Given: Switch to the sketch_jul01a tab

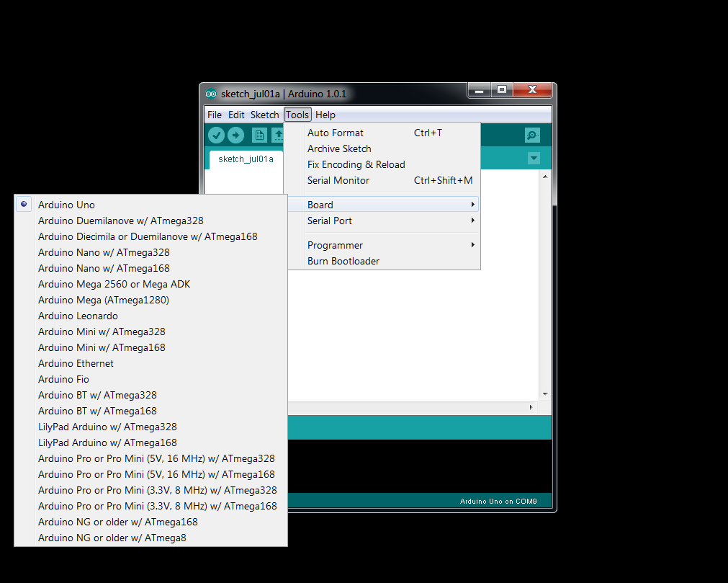Looking at the screenshot, I should (246, 159).
